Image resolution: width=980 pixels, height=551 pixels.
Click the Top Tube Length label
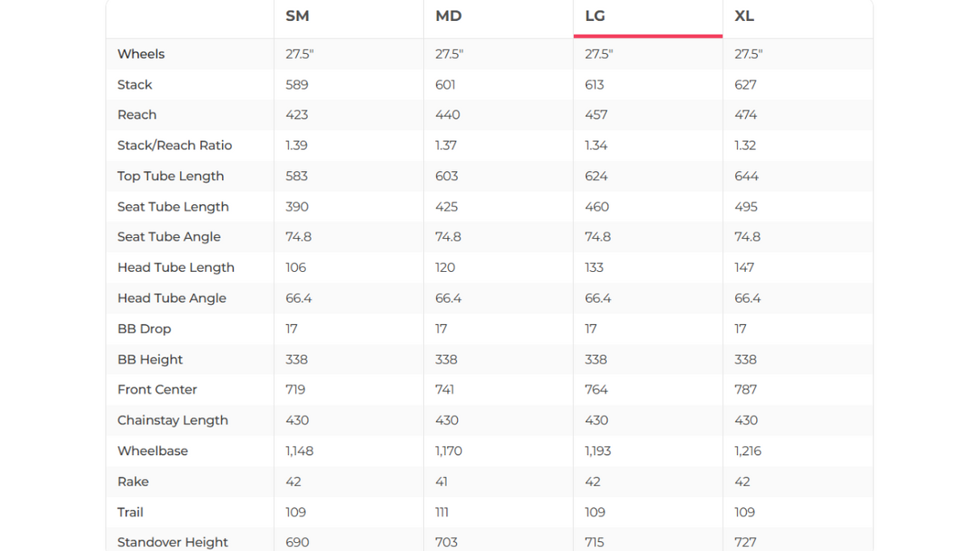tap(170, 176)
